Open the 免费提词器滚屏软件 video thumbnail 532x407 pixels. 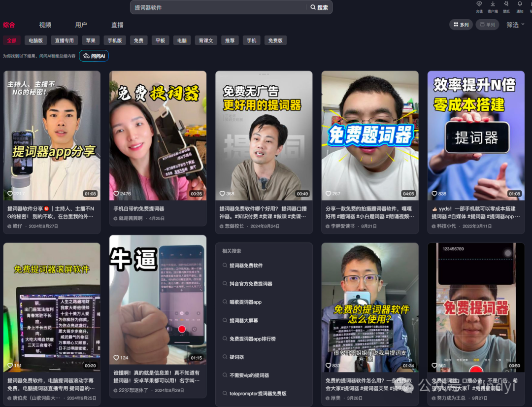(x=52, y=307)
